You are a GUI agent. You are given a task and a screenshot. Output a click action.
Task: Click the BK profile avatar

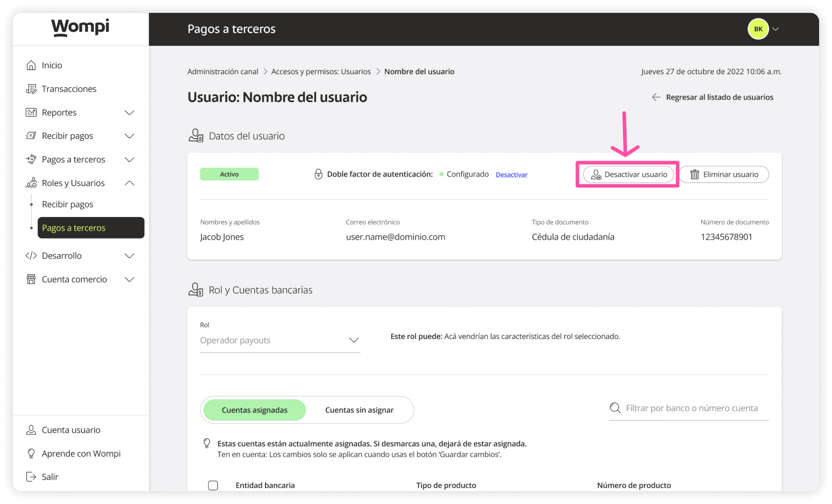pos(758,29)
